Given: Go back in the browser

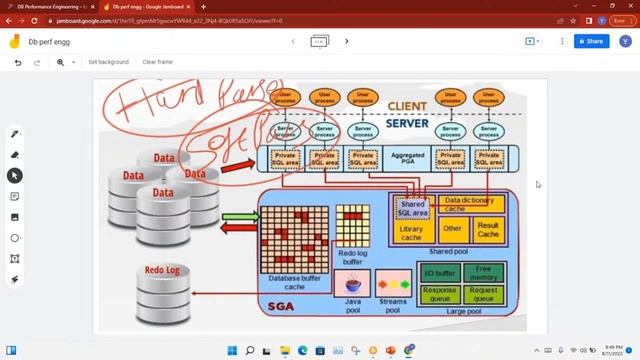Looking at the screenshot, I should [9, 21].
